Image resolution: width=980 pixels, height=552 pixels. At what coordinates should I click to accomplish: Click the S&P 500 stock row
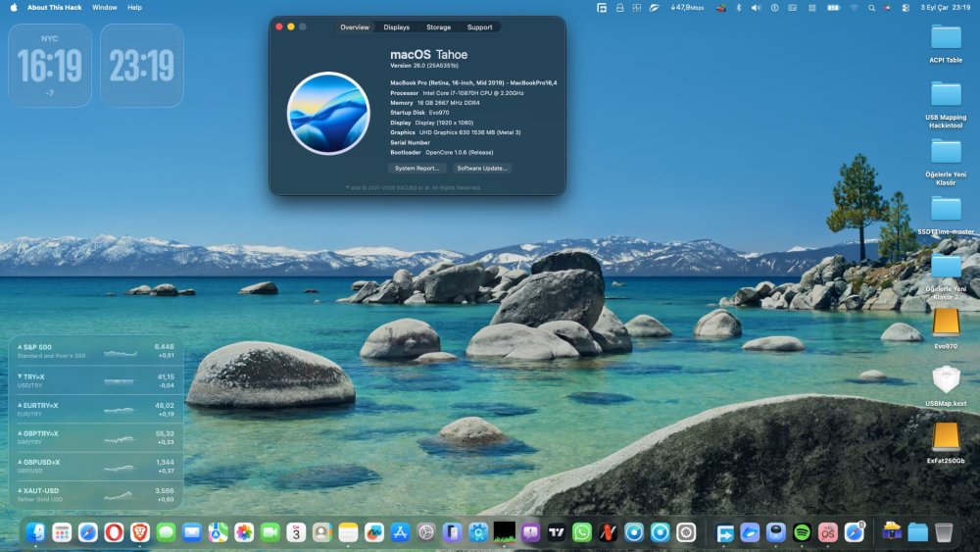(96, 351)
